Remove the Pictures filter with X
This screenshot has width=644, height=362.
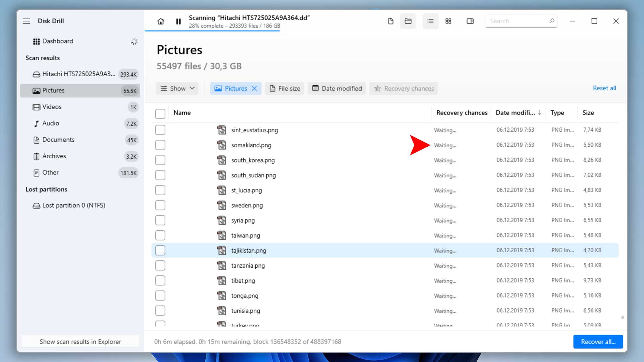254,88
